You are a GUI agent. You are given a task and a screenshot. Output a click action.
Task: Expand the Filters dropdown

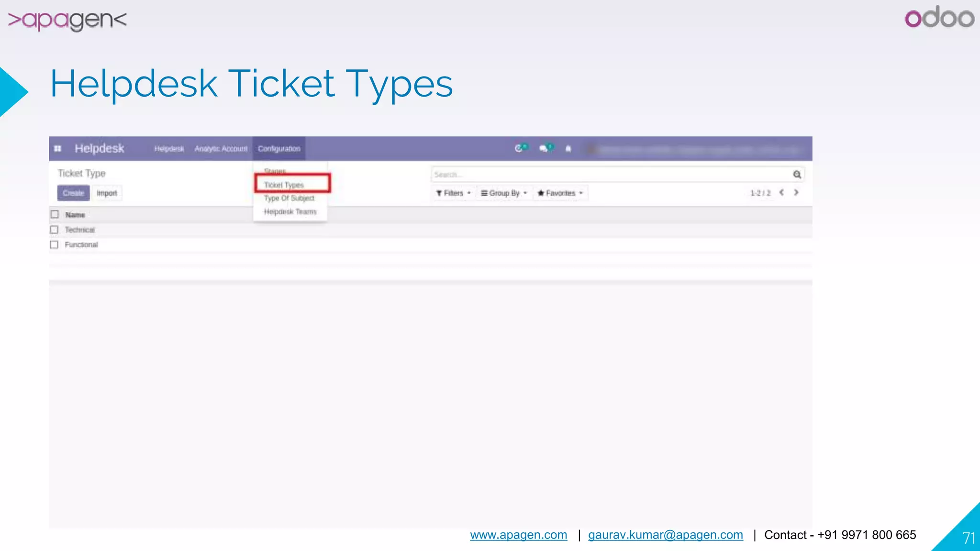(454, 193)
